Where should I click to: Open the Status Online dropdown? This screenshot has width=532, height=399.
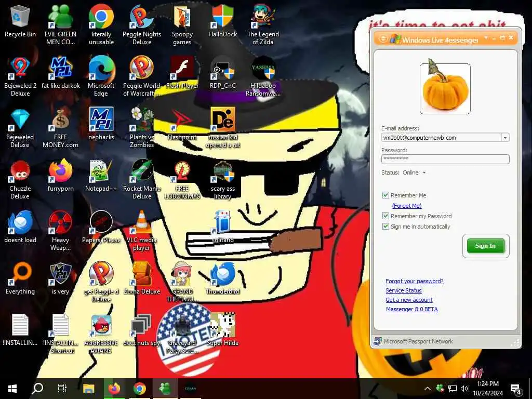414,172
